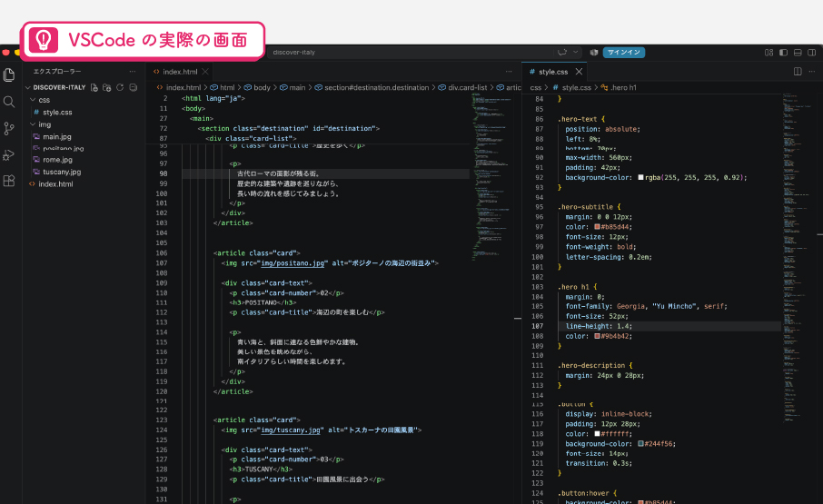Screen dimensions: 823x504
Task: Open explorer panel more actions menu
Action: click(x=133, y=72)
